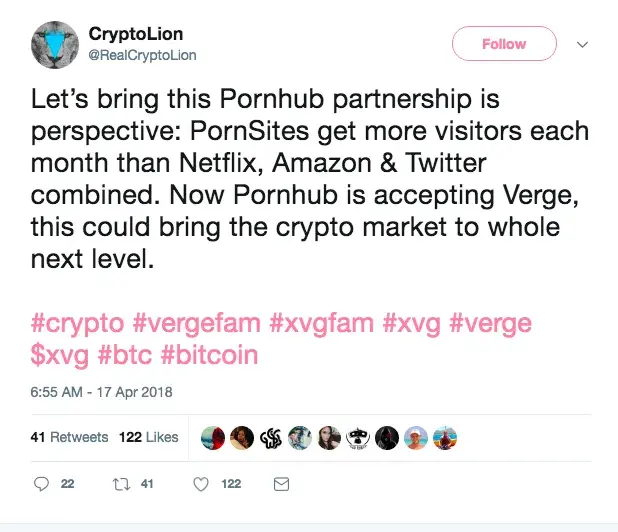Open the $xvg cashtag

tap(60, 355)
